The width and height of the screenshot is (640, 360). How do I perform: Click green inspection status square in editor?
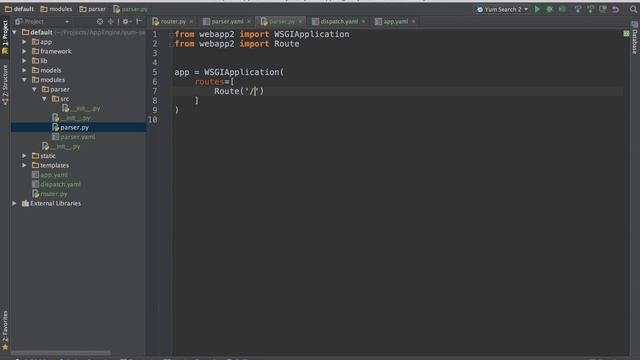626,33
